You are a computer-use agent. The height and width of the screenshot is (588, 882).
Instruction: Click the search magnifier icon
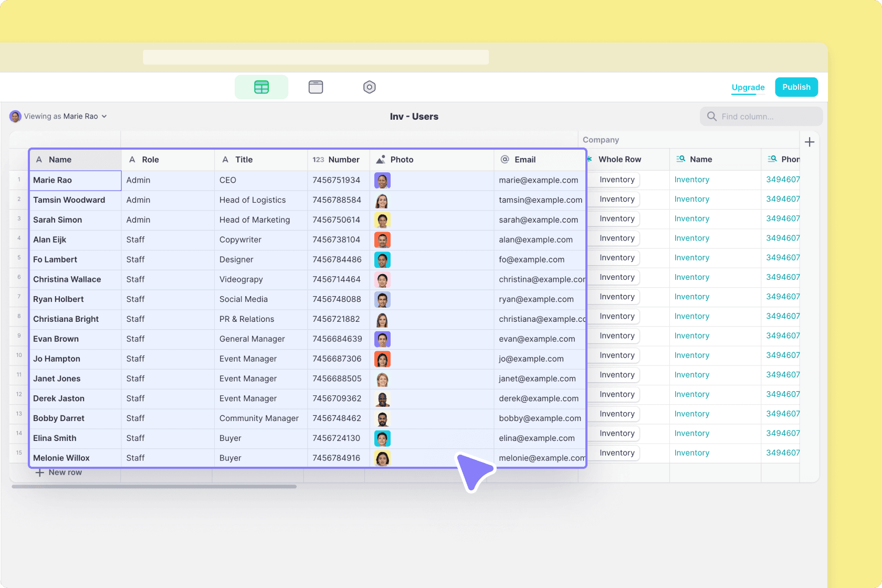point(712,117)
